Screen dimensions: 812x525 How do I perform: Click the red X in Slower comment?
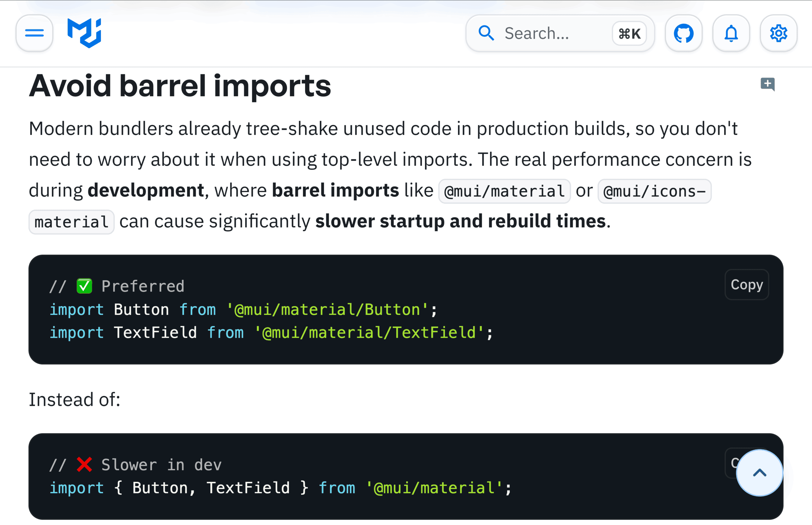(x=84, y=464)
